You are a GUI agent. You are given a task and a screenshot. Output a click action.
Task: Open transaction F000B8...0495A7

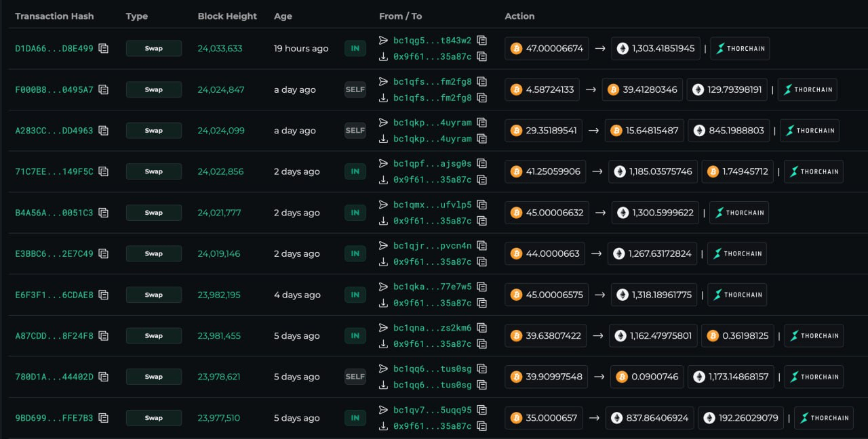coord(54,89)
